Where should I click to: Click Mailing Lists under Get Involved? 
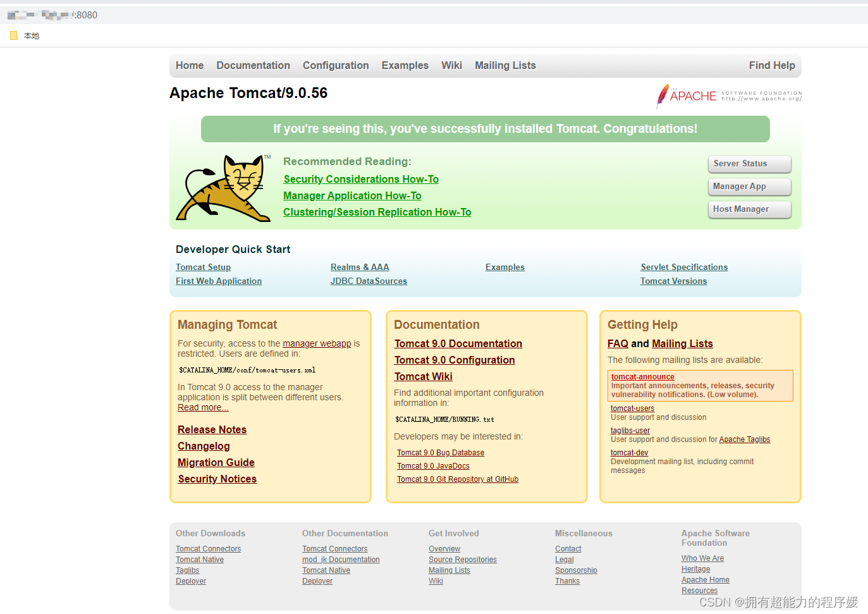point(449,570)
